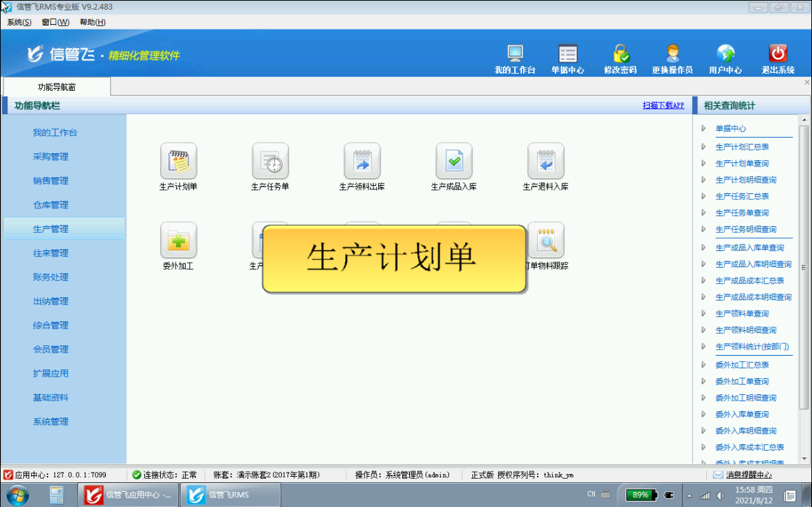812x507 pixels.
Task: Open the 委外加工 icon
Action: pos(178,240)
